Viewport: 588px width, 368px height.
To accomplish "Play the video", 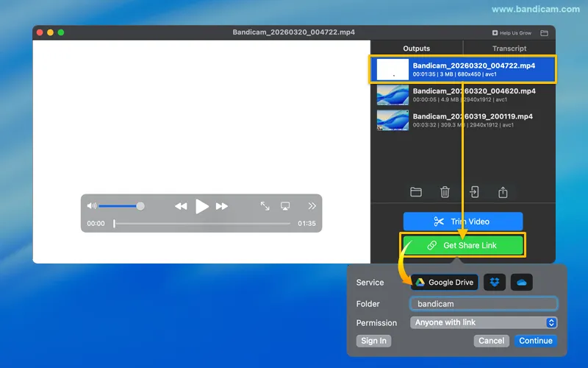I will [x=201, y=206].
